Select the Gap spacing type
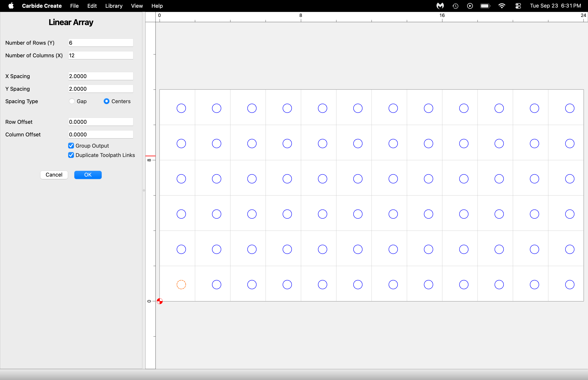 (x=72, y=101)
